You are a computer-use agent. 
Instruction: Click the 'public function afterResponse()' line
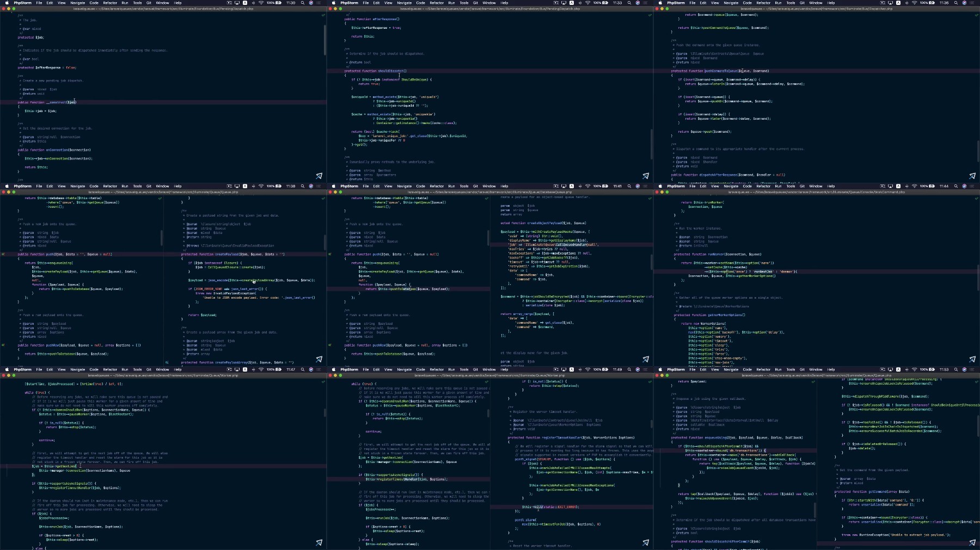(x=372, y=19)
